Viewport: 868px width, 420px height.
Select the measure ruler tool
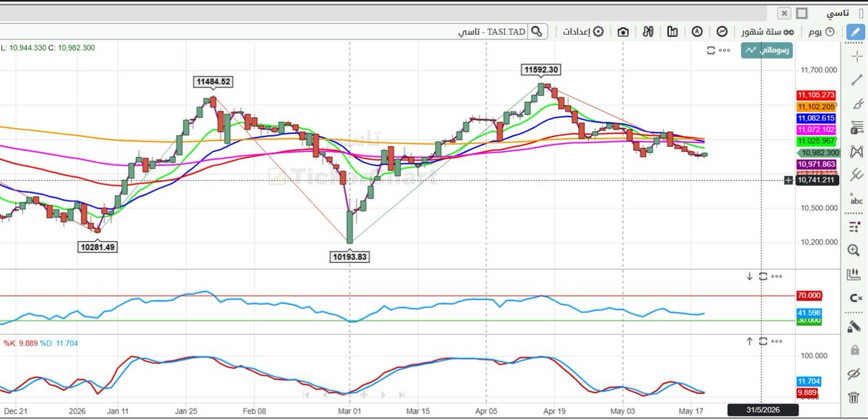pos(854,274)
